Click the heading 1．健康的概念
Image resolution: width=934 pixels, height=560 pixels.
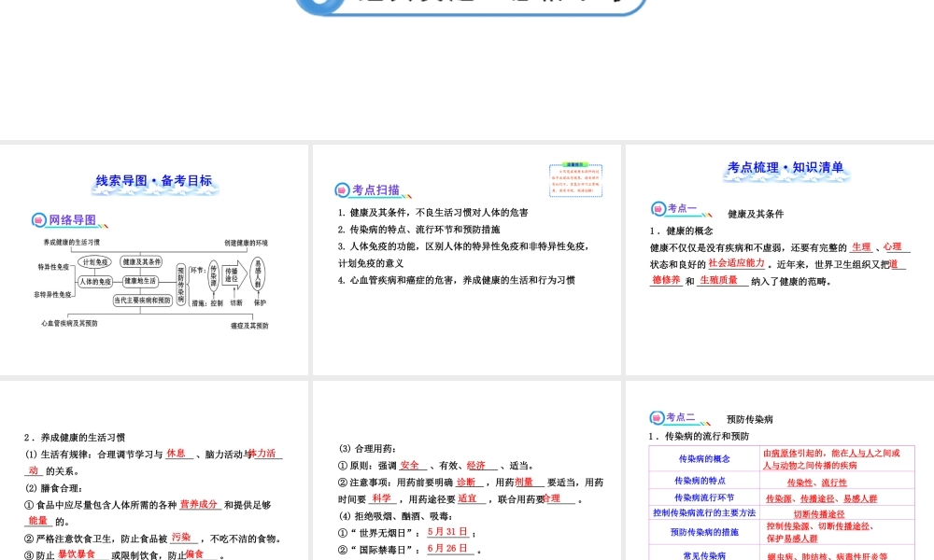pos(682,231)
